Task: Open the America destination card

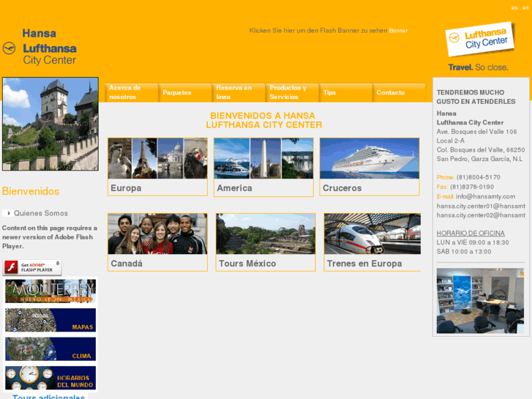Action: [x=263, y=167]
